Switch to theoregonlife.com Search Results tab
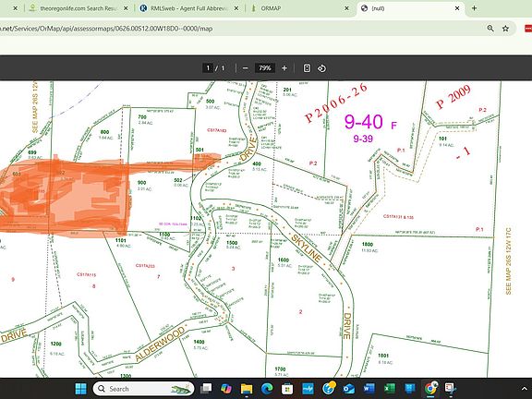Image resolution: width=532 pixels, height=399 pixels. point(79,8)
